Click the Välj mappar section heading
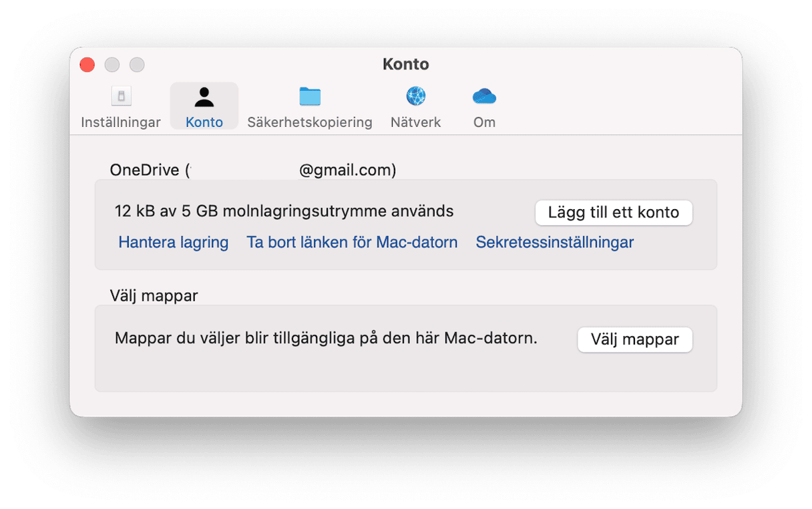Screen dimensions: 812x509 click(x=154, y=296)
